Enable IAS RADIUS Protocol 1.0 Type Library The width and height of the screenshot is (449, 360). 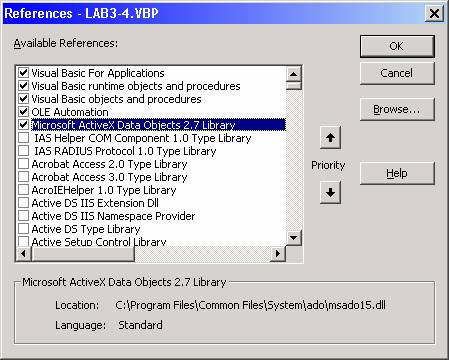[23, 151]
